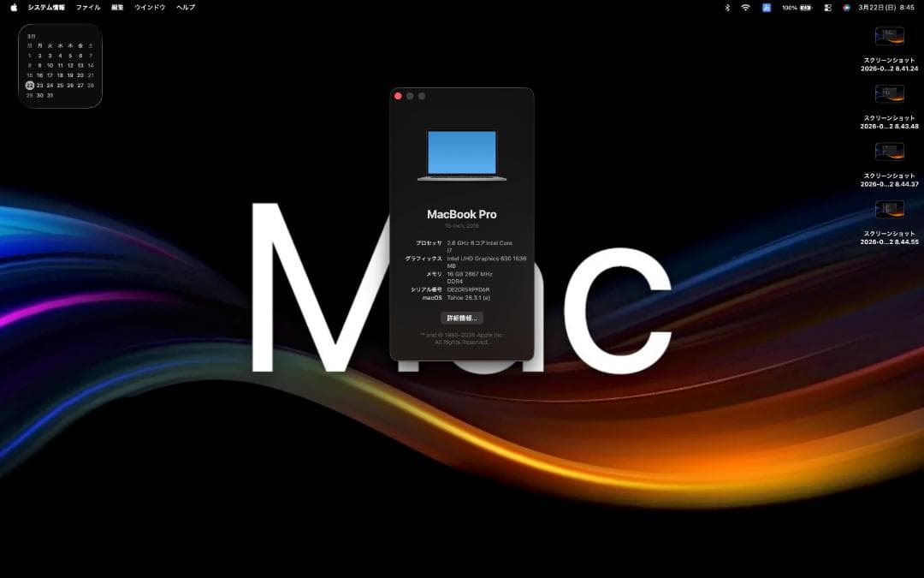Open the Apple menu
924x578 pixels.
tap(14, 8)
